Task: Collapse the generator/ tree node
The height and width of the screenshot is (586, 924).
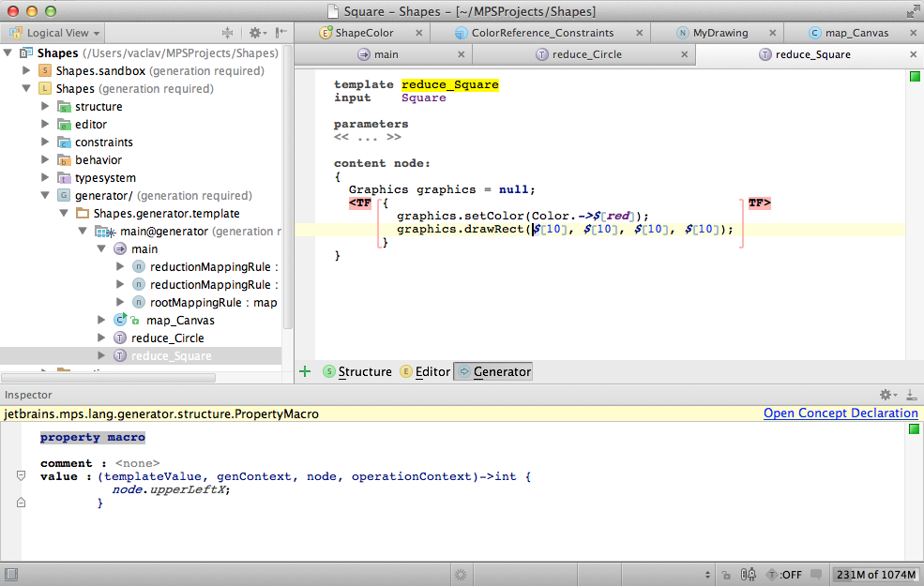Action: (45, 196)
